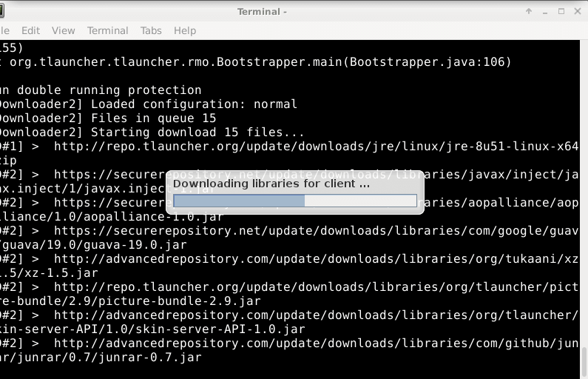Click the keep-above arrow window button
Image resolution: width=588 pixels, height=379 pixels.
(x=529, y=11)
